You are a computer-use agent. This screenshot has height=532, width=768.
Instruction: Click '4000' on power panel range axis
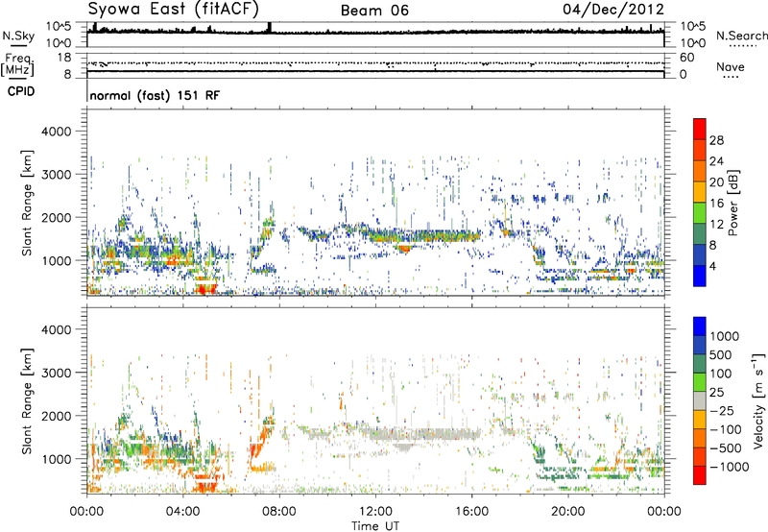click(56, 132)
